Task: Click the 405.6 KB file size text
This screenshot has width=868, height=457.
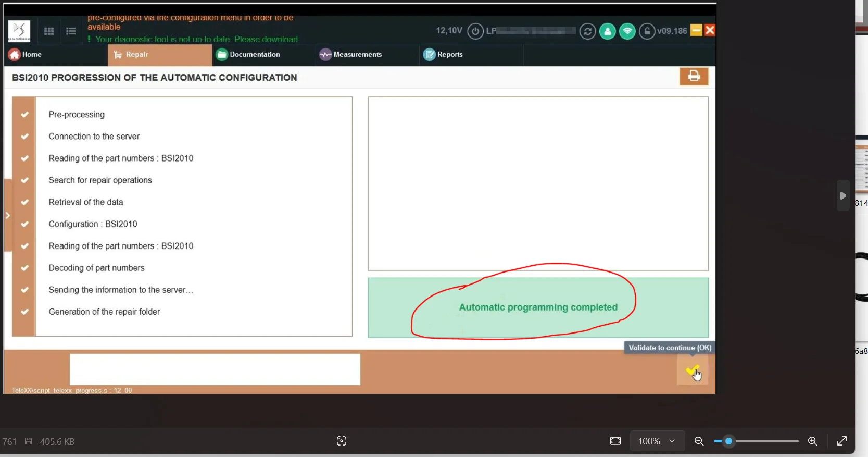Action: pos(57,442)
